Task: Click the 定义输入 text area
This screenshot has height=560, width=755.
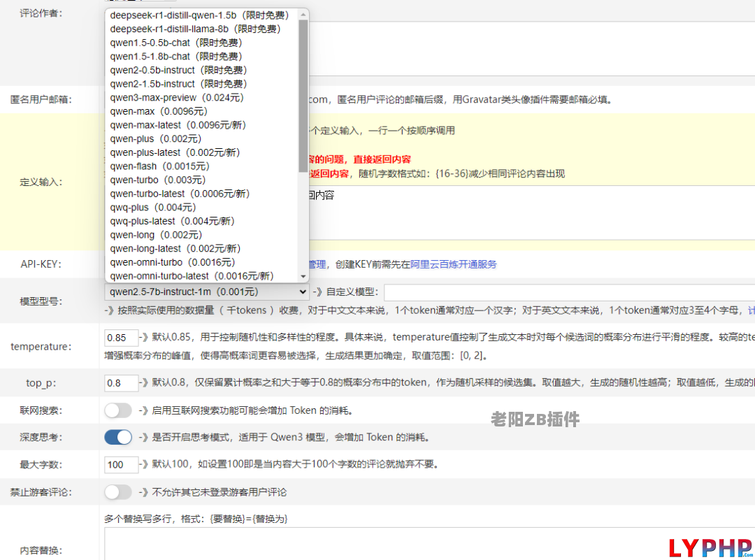Action: point(531,213)
